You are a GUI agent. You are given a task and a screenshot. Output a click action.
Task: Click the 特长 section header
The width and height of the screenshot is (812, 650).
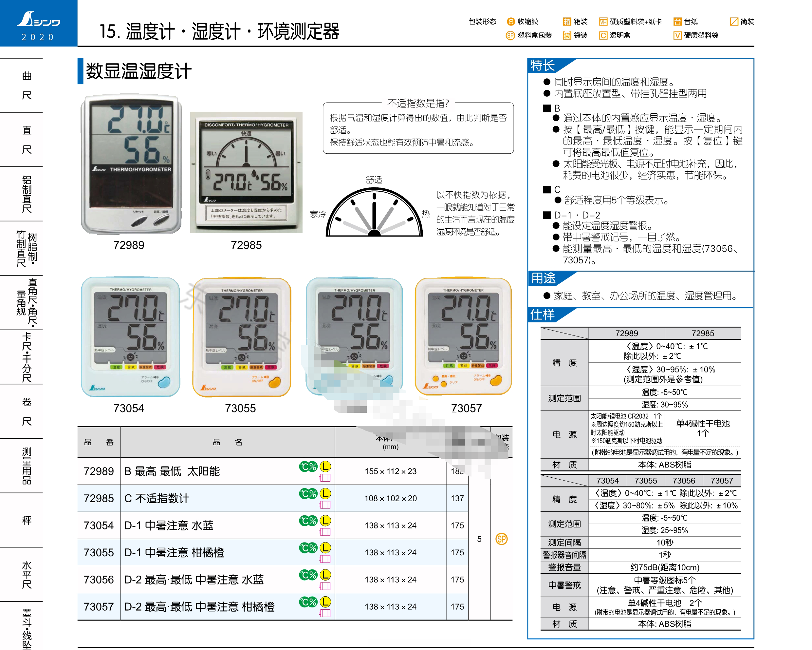tap(542, 66)
